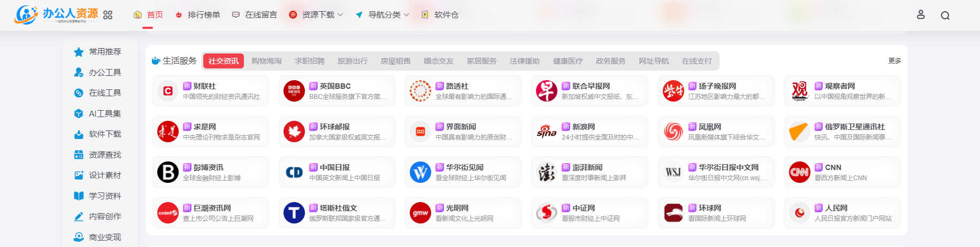Click the CNN red icon

[800, 172]
